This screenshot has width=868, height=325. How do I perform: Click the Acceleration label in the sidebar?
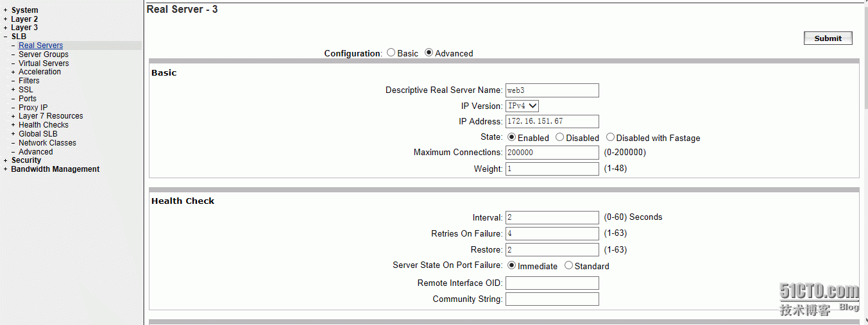pyautogui.click(x=40, y=72)
